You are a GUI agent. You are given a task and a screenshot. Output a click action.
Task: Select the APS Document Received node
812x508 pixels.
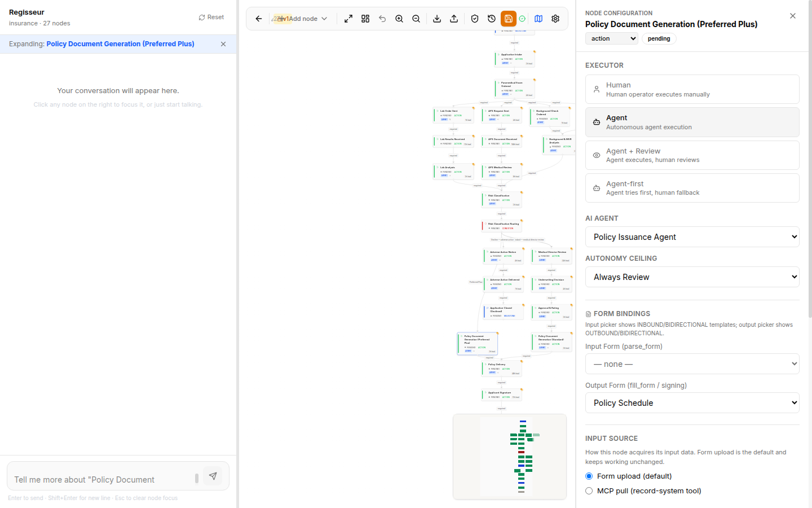click(x=502, y=142)
